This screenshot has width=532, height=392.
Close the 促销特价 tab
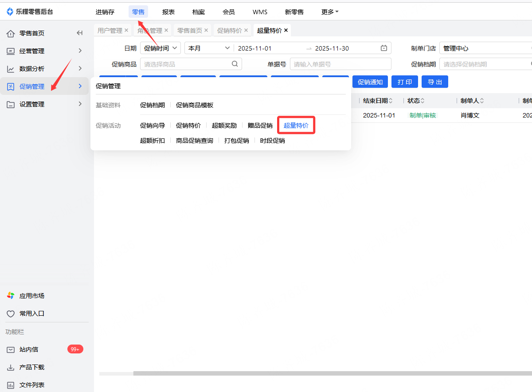tap(246, 30)
